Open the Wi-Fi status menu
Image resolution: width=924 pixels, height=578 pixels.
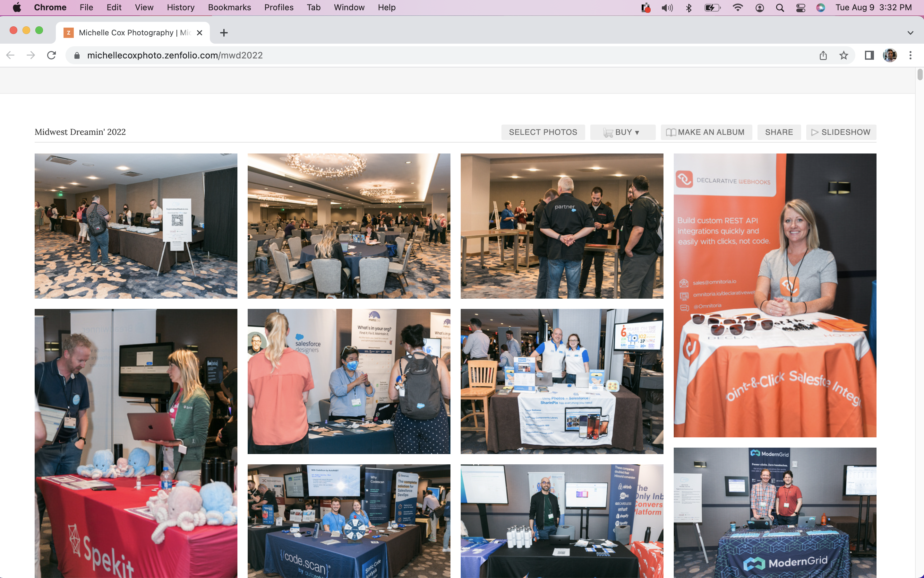coord(738,8)
